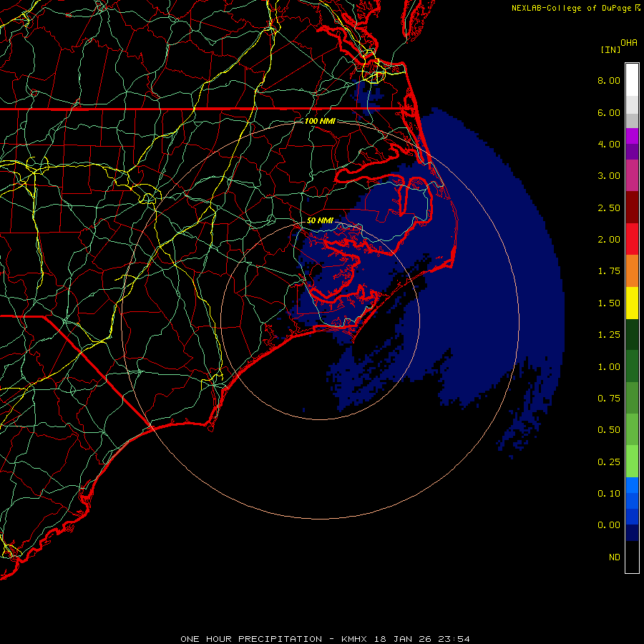Viewport: 644px width, 644px height.
Task: Select the 0.25 legend value
Action: pyautogui.click(x=609, y=462)
